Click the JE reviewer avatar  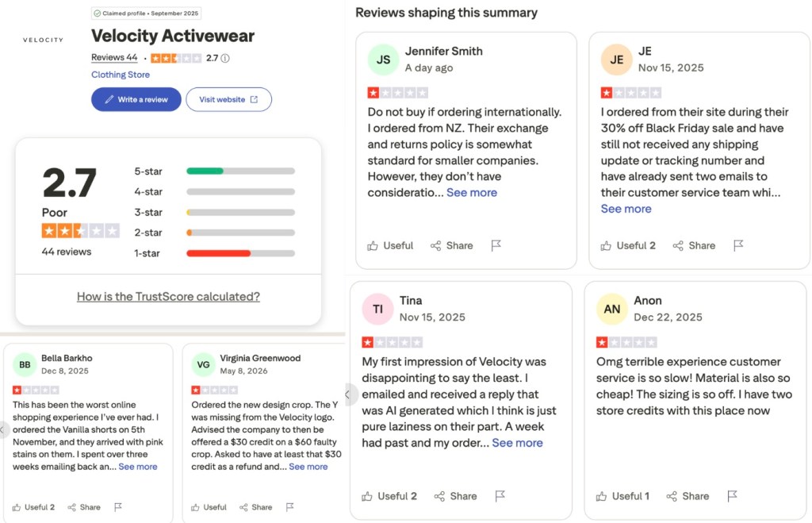(616, 60)
